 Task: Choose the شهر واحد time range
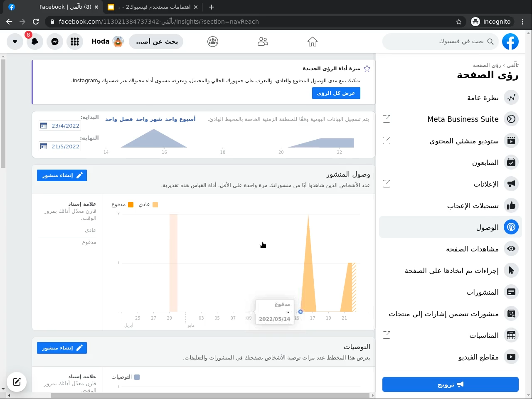[149, 119]
